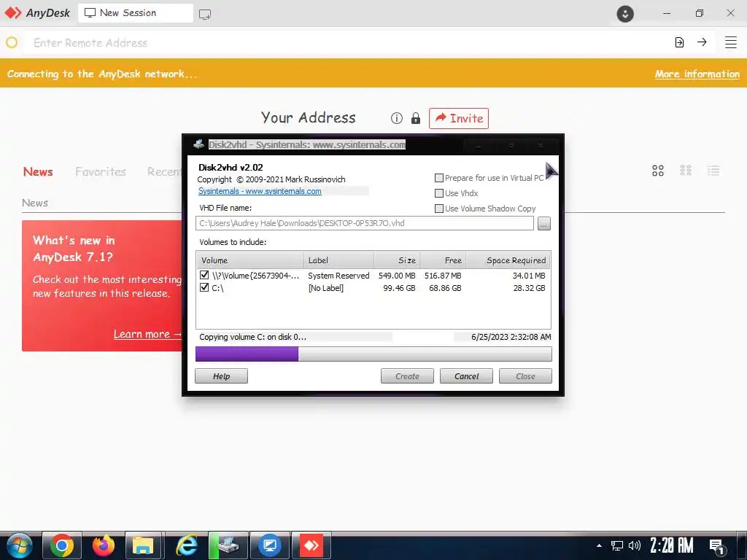Launch Firefox from taskbar
This screenshot has height=560, width=747.
point(104,545)
